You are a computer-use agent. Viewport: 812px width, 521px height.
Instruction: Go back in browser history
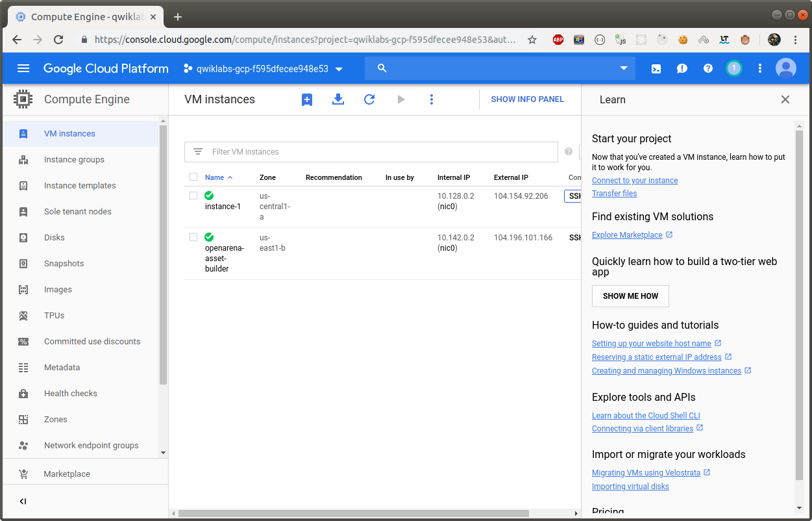[x=17, y=40]
